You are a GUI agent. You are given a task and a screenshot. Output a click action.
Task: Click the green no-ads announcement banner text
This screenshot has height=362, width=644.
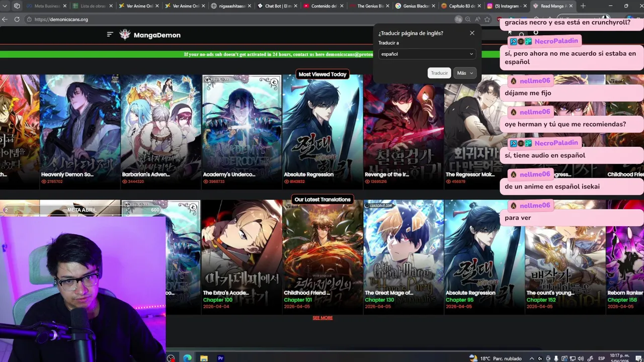[278, 54]
